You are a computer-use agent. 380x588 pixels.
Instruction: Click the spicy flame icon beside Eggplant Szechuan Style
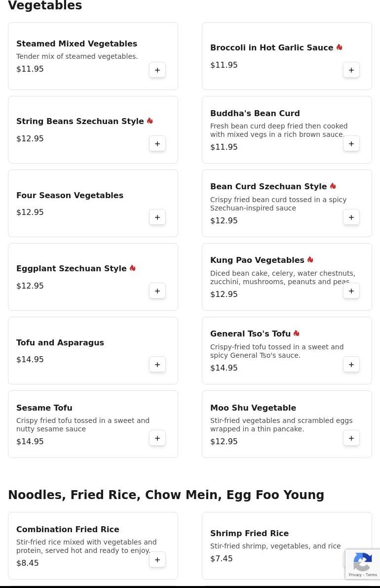pos(133,268)
